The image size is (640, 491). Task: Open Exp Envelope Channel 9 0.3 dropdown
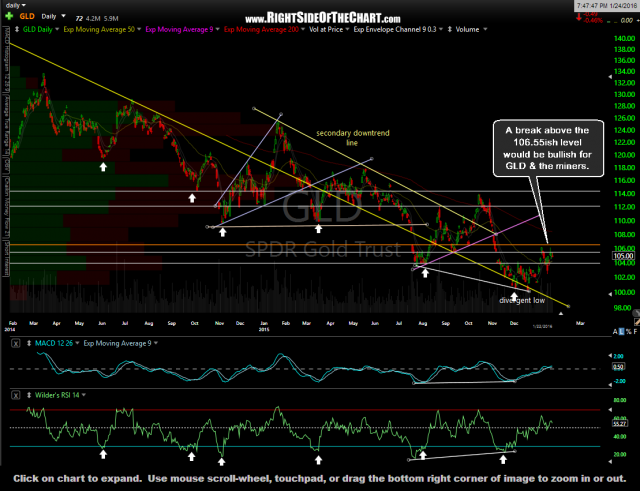[x=441, y=29]
